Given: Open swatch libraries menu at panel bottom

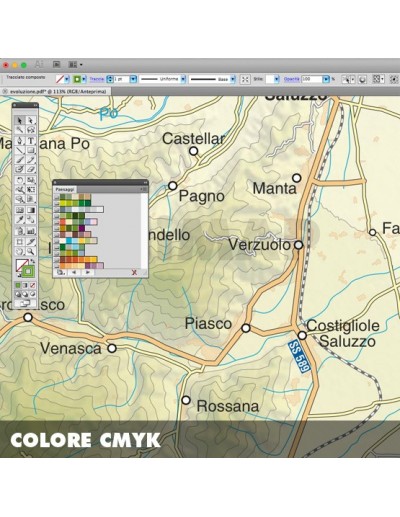Looking at the screenshot, I should click(61, 272).
